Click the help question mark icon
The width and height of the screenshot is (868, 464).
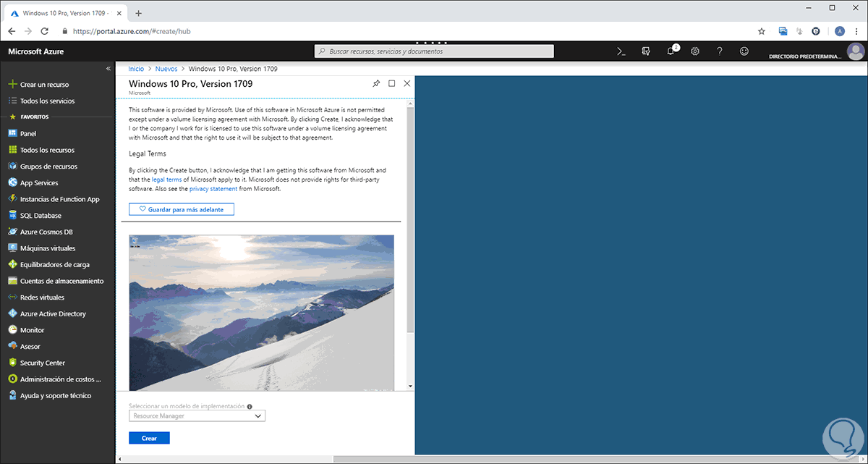[x=720, y=51]
